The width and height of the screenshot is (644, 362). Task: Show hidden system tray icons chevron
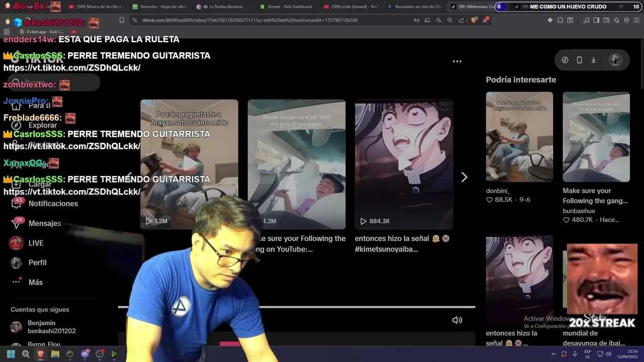point(553,354)
